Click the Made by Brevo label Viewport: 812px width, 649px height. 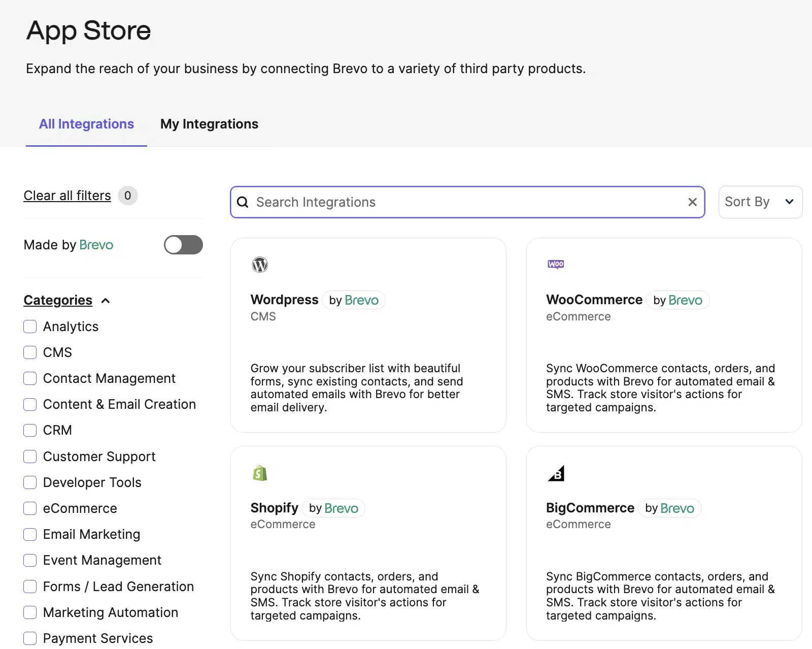(69, 245)
